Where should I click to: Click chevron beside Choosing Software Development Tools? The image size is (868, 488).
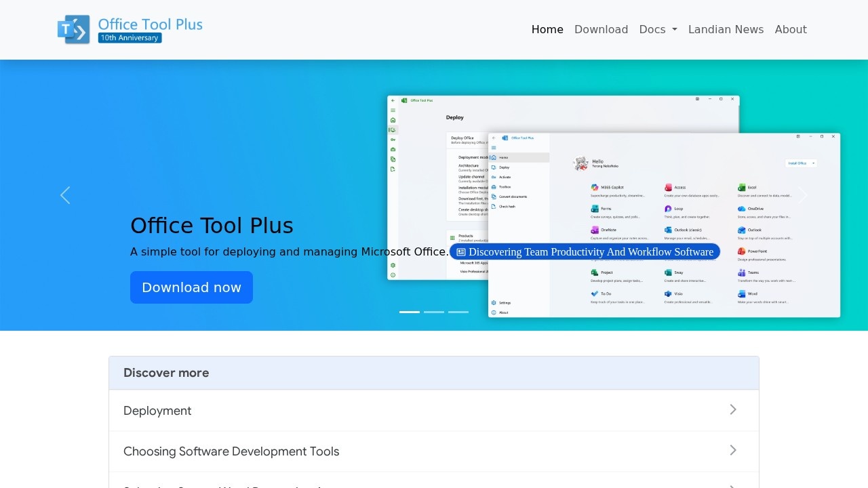click(x=733, y=451)
